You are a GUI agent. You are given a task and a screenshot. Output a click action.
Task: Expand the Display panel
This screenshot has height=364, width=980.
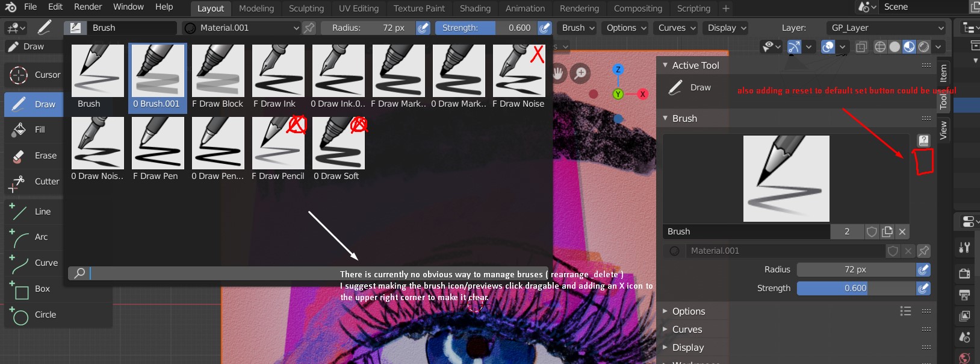[665, 347]
